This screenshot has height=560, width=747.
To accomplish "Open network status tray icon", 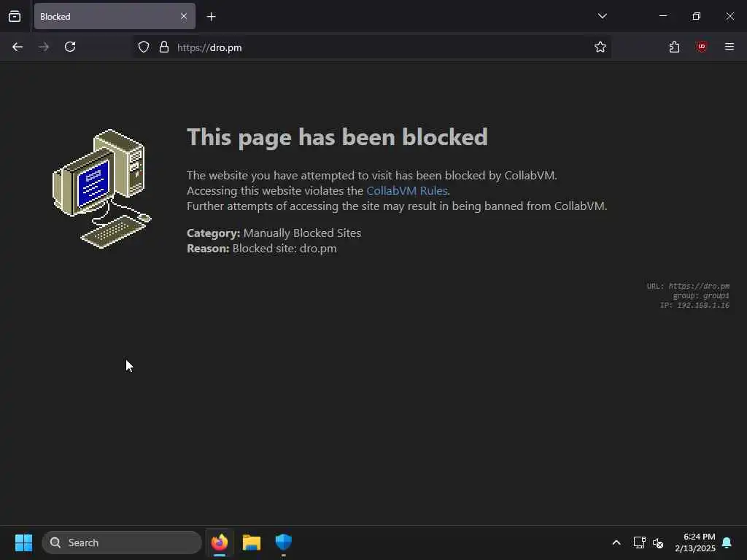I will click(639, 542).
